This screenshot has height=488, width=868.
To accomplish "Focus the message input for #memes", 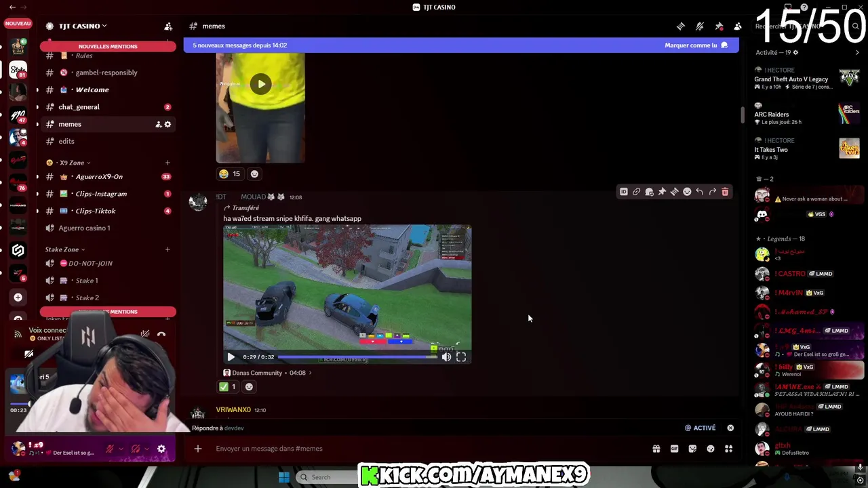I will [x=427, y=449].
